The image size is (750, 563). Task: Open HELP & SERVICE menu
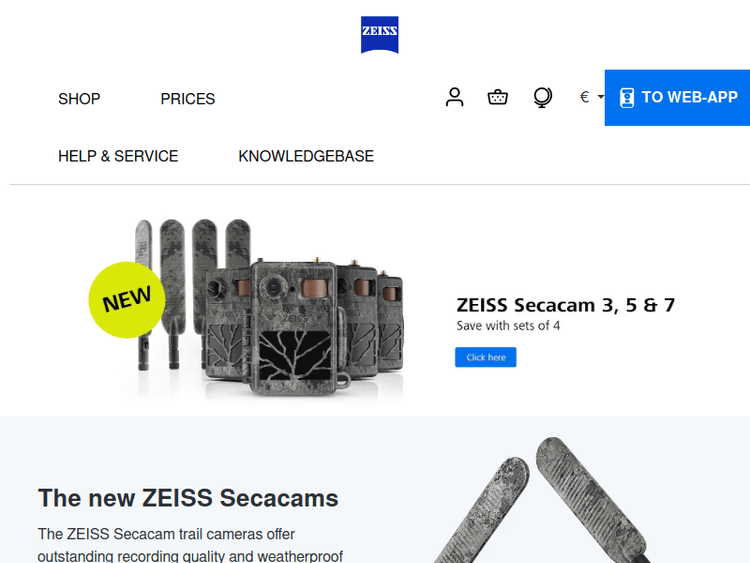click(x=118, y=156)
